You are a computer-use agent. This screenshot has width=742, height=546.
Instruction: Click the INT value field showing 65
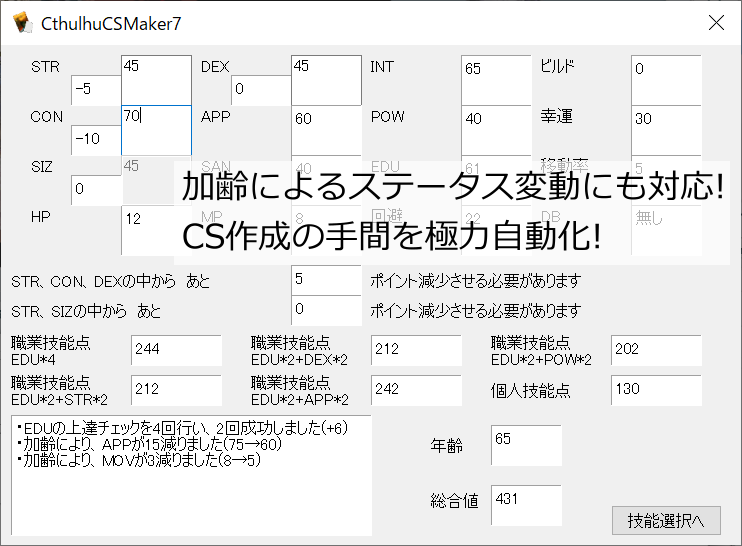pos(496,80)
